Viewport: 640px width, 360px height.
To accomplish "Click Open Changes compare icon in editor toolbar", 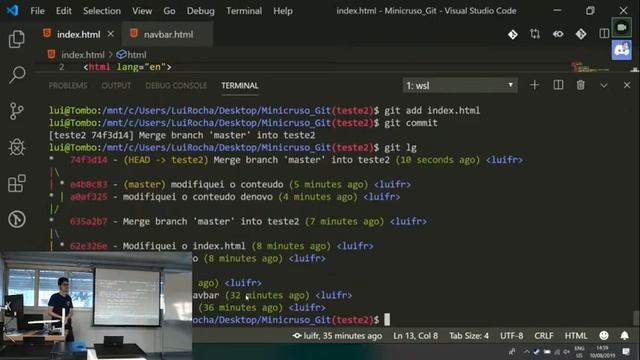I will 535,34.
